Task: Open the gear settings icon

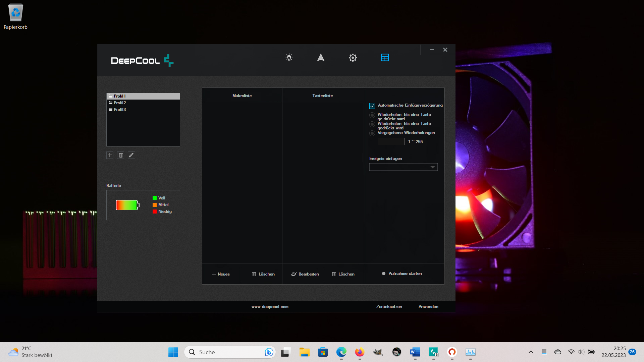Action: point(353,58)
